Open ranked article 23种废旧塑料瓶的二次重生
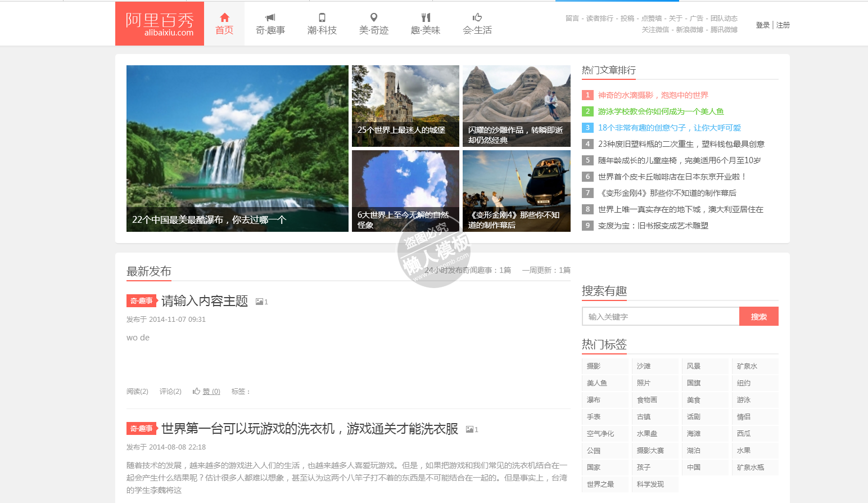This screenshot has width=868, height=503. tap(681, 145)
